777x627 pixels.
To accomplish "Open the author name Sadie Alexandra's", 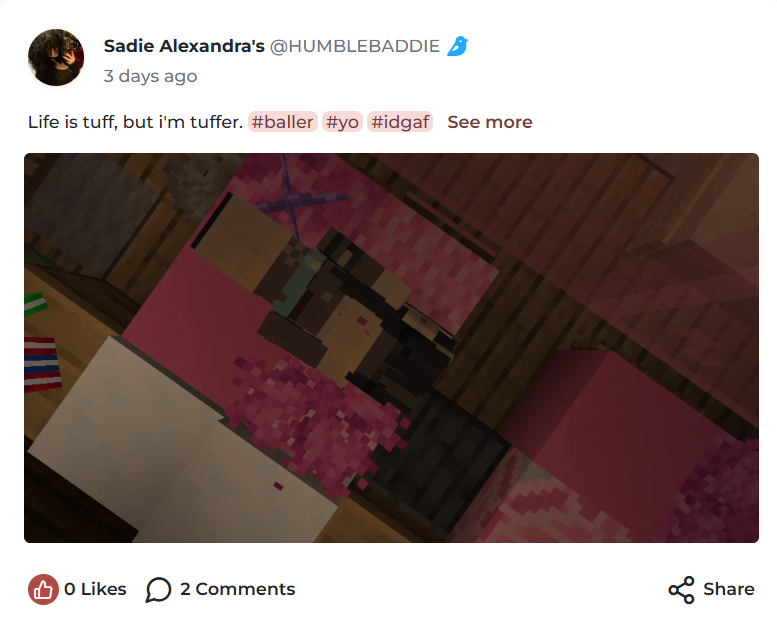I will pyautogui.click(x=184, y=46).
